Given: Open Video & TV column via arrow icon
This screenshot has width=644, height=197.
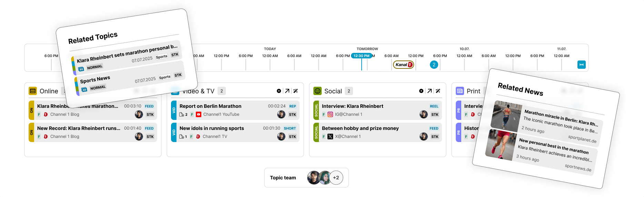Looking at the screenshot, I should (x=287, y=91).
